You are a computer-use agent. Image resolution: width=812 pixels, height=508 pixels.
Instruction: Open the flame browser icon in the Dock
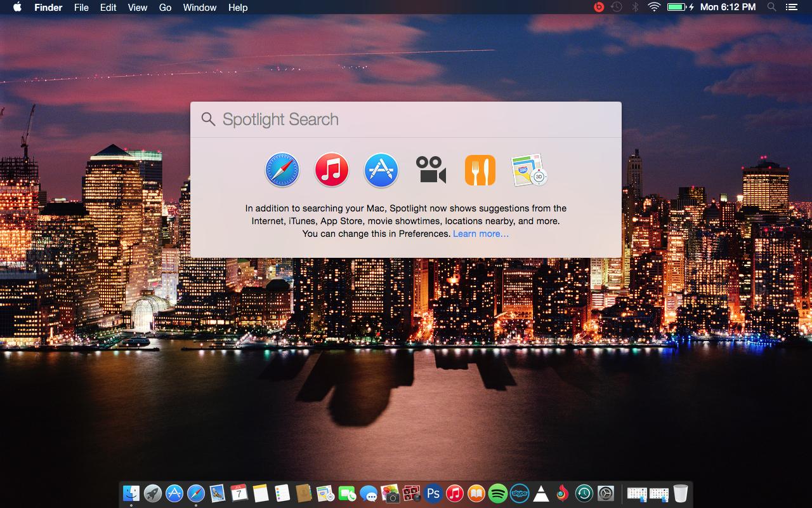tap(563, 493)
